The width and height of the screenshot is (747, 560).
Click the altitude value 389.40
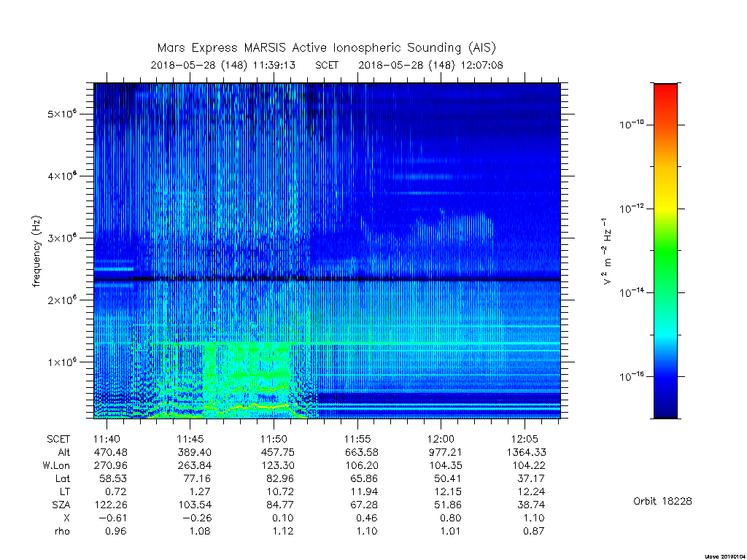(194, 452)
